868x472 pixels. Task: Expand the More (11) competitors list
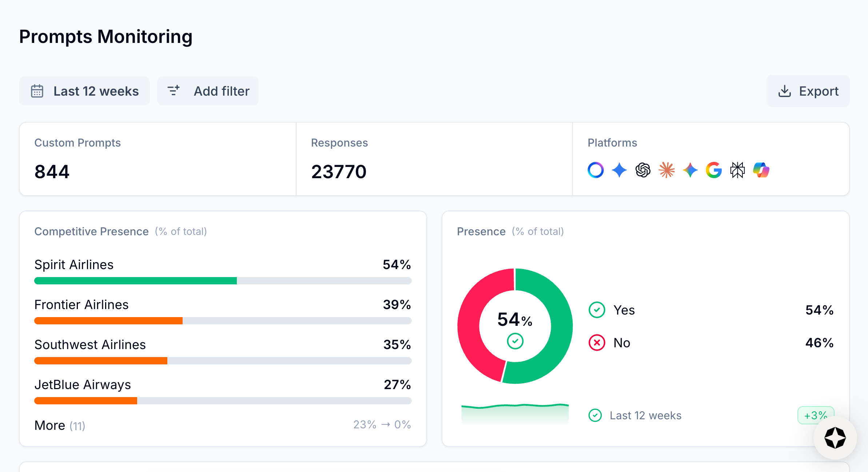[x=60, y=425]
